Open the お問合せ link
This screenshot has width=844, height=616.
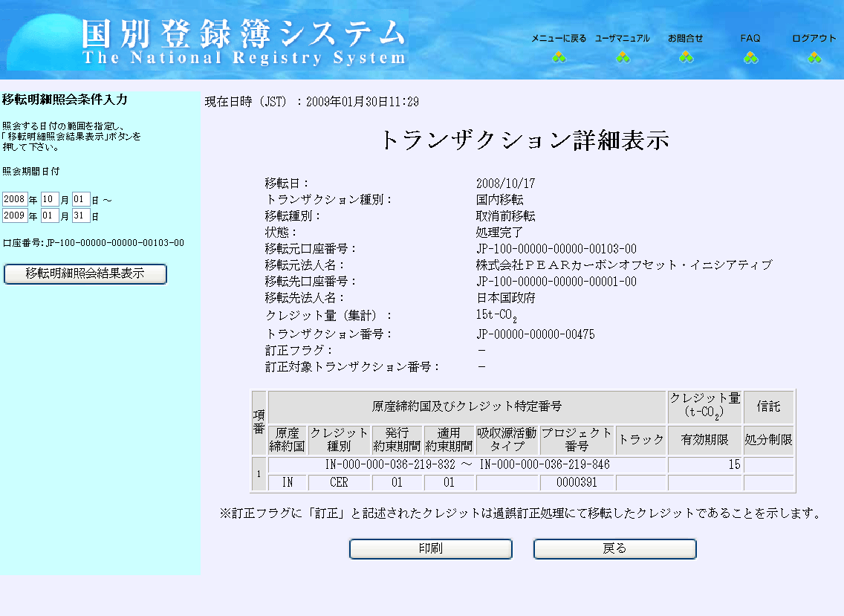685,38
